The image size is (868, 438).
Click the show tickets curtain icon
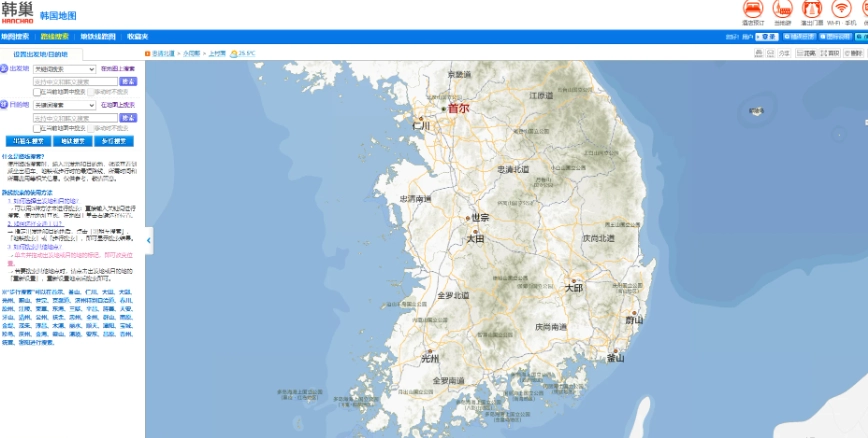coord(811,9)
